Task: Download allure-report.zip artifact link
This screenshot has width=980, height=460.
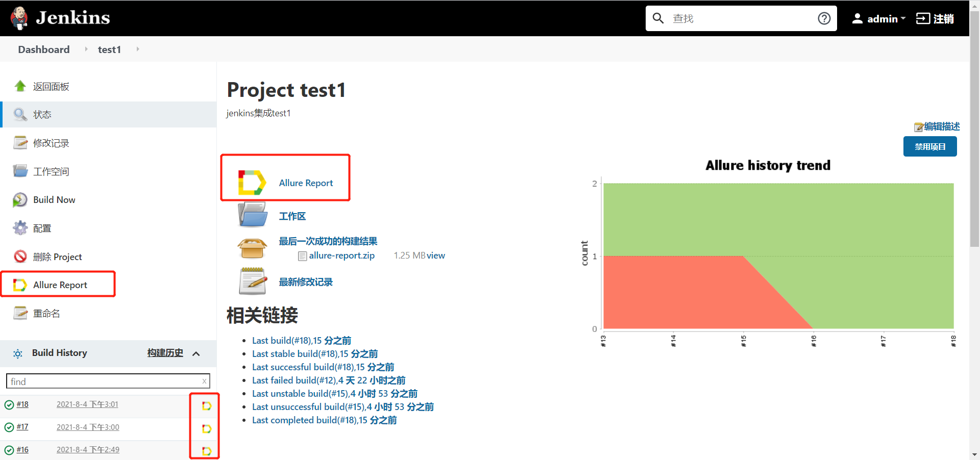Action: tap(342, 255)
